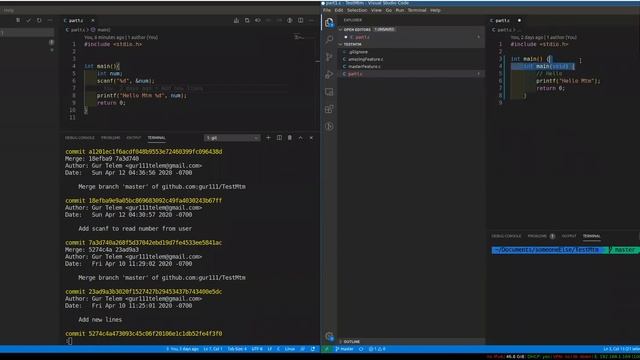Click errors and warnings count in right status bar
Screen dimensions: 640x360
pos(377,349)
